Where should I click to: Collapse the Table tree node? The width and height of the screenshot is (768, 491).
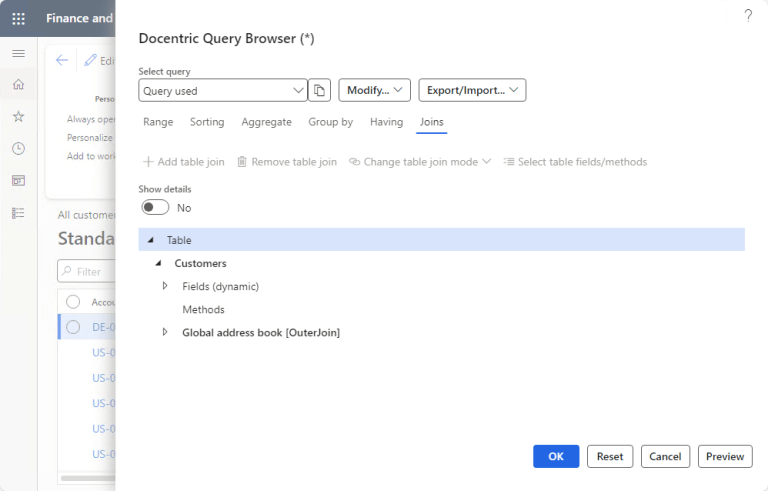coord(151,240)
